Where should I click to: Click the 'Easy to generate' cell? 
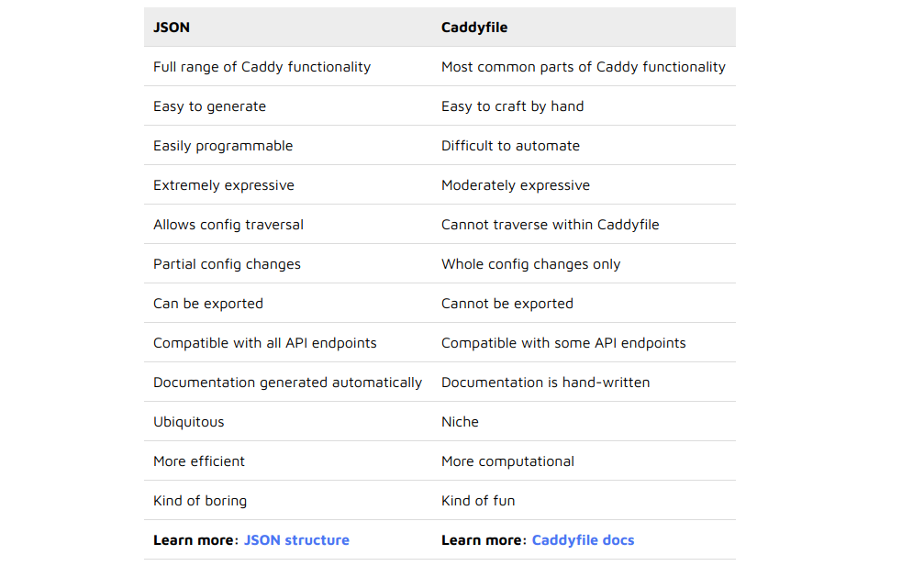pos(209,106)
